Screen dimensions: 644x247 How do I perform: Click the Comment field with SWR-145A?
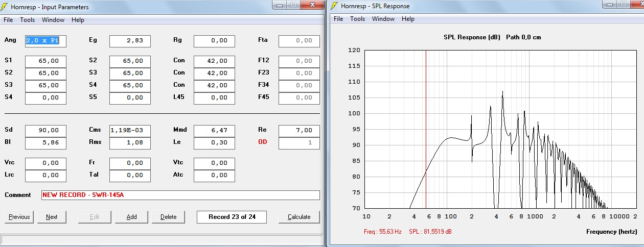point(180,195)
